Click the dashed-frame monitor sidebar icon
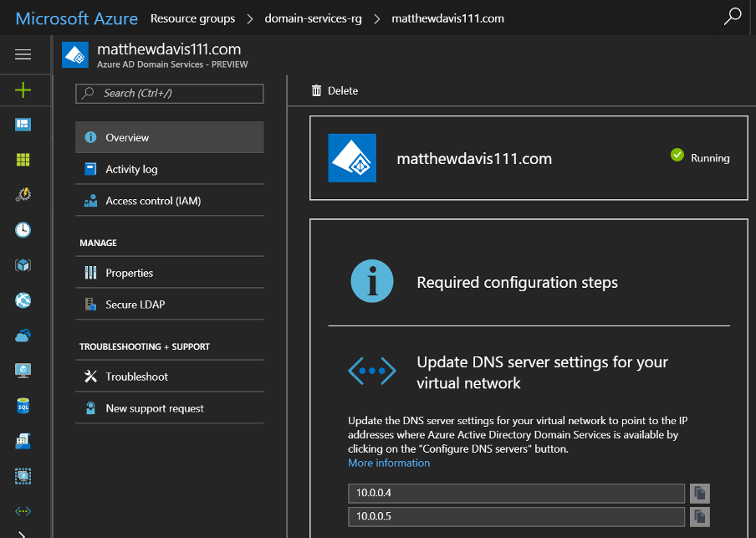Screen dimensions: 756x538 click(x=23, y=476)
